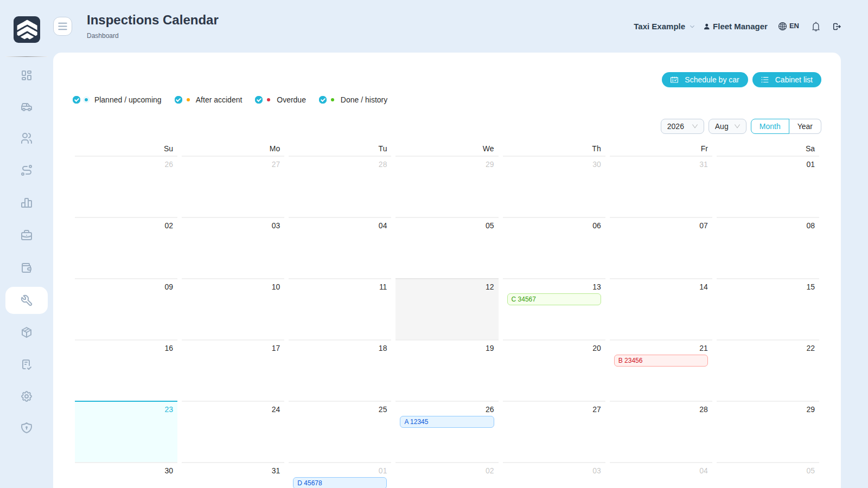Select calendar day 12

[447, 310]
